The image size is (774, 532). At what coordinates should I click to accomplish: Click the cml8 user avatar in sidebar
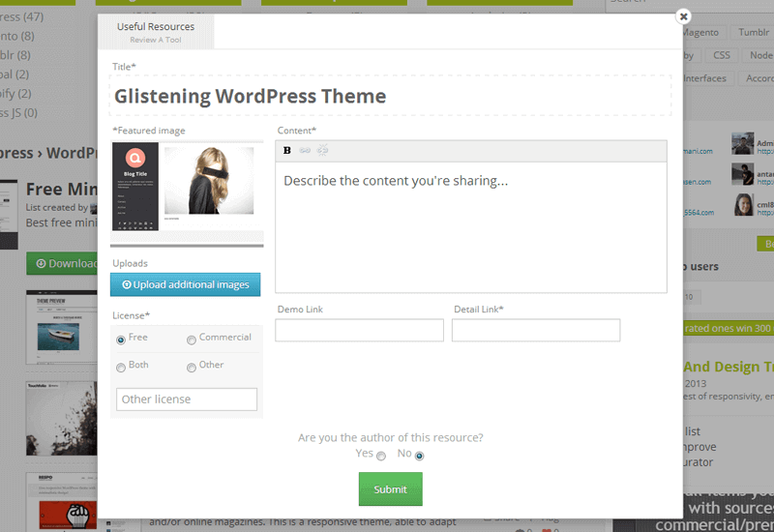pos(742,205)
